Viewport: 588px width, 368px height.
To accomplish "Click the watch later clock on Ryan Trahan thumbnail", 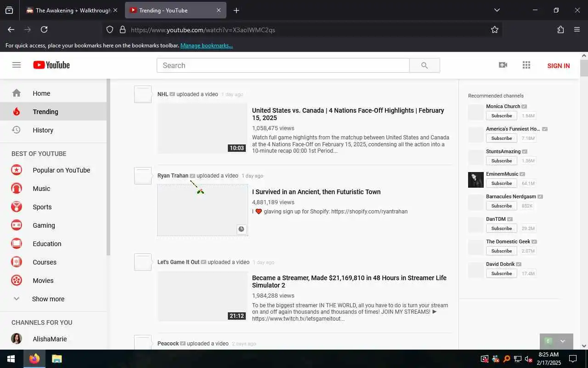I will coord(241,229).
